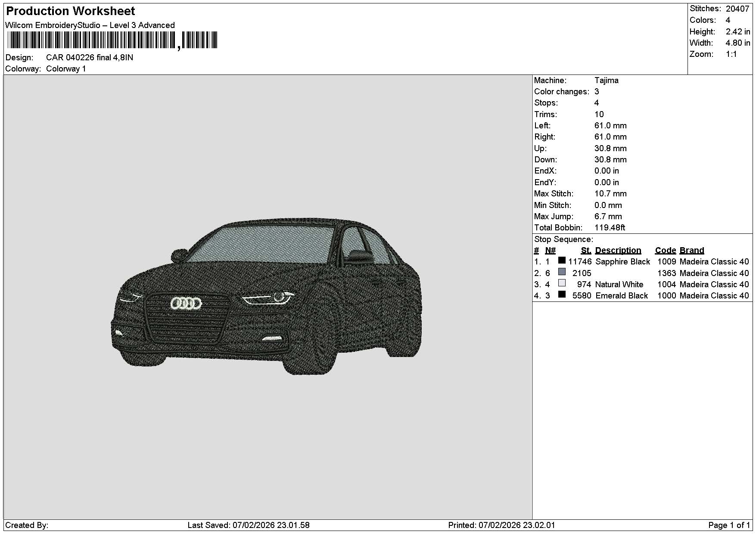Select the gray swatch for code 1363
Viewport: 756px width, 534px height.
[x=562, y=272]
